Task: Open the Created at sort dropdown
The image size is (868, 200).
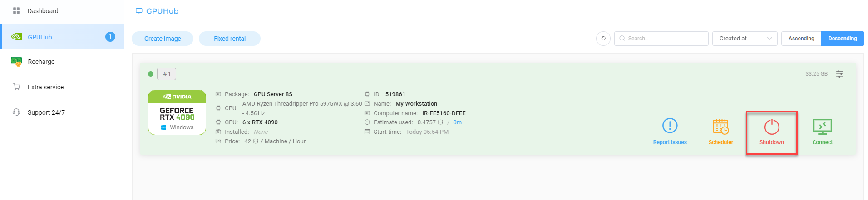Action: 745,39
